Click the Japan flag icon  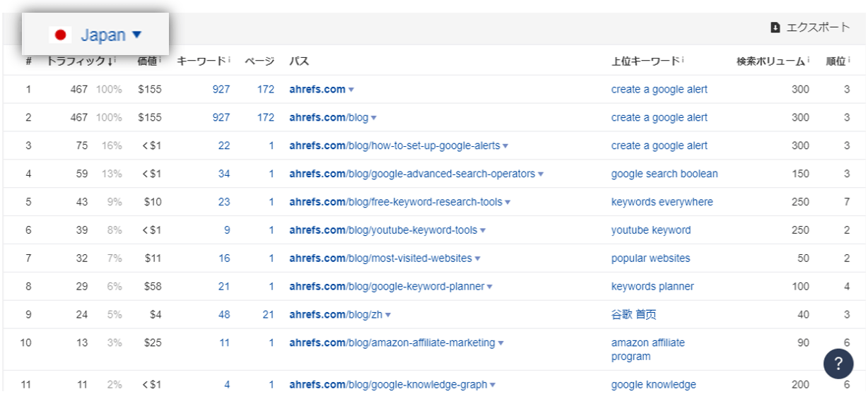coord(61,35)
